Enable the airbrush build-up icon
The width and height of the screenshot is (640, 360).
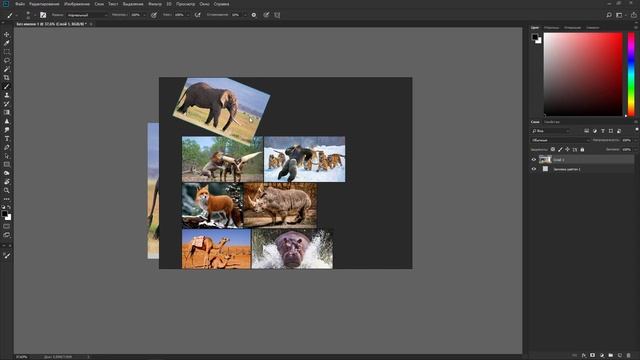coord(198,15)
